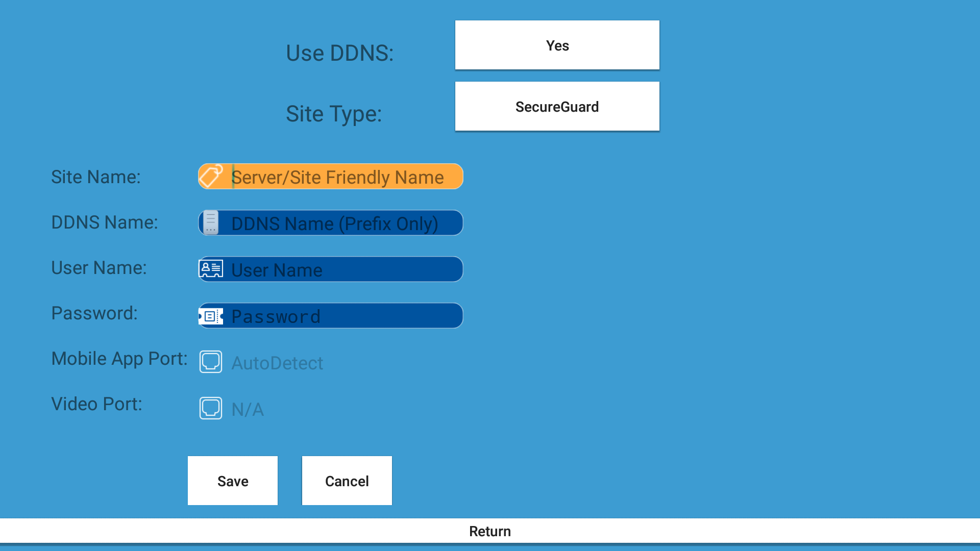The height and width of the screenshot is (551, 980).
Task: Click the ethernet port icon beside N/A
Action: (x=211, y=408)
